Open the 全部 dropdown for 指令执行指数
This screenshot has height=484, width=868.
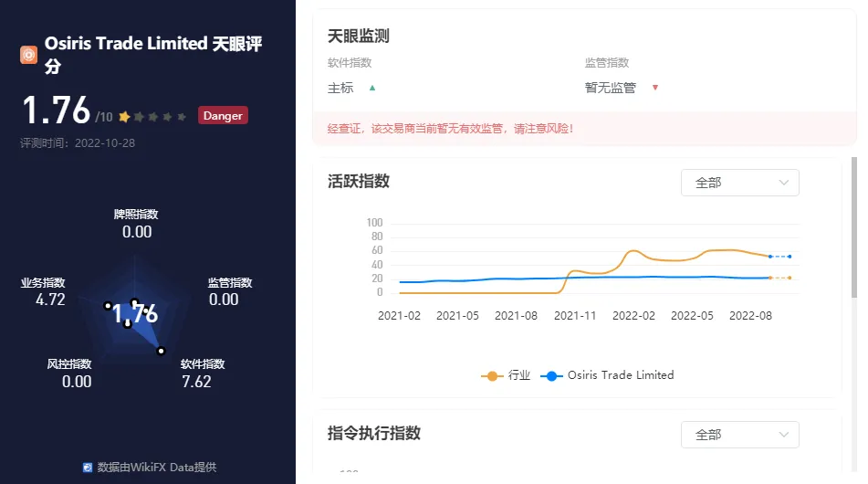[x=739, y=435]
